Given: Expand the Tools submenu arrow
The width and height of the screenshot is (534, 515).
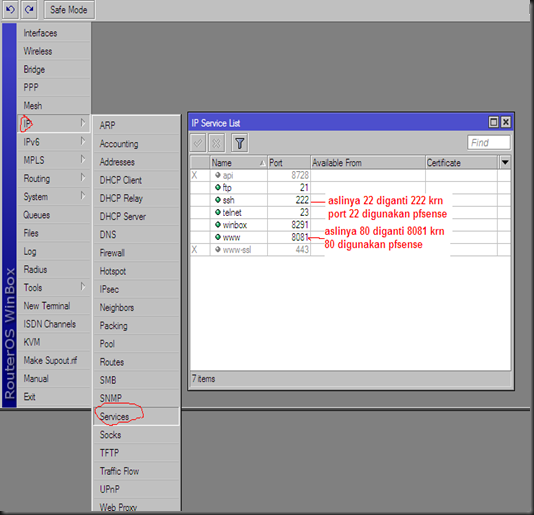Looking at the screenshot, I should coord(83,287).
